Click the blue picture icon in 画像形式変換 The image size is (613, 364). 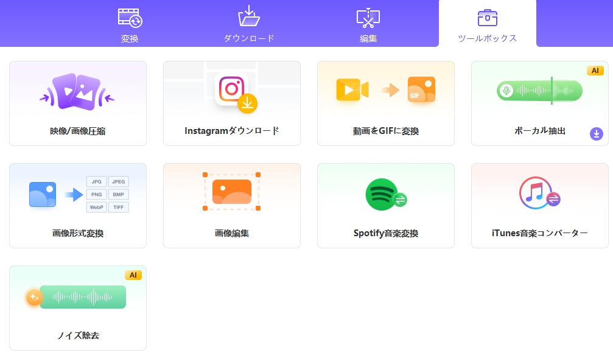click(43, 194)
